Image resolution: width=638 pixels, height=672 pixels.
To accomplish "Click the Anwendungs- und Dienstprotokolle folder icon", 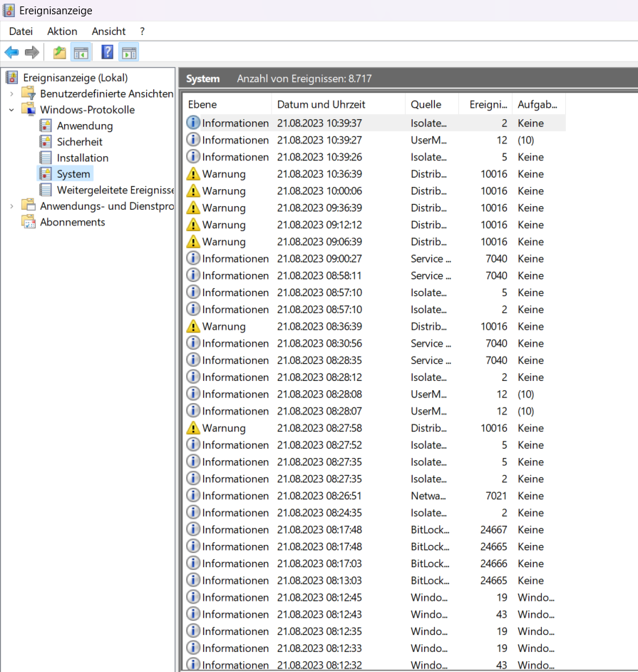I will (x=29, y=205).
